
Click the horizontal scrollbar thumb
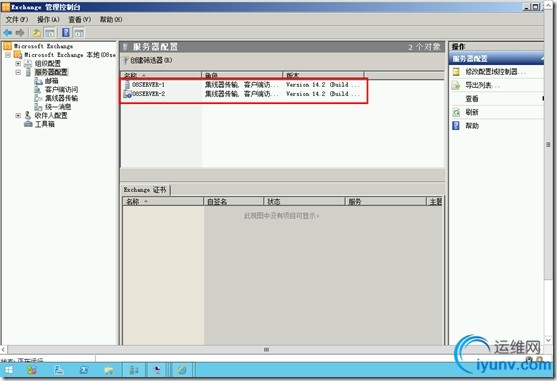266,350
